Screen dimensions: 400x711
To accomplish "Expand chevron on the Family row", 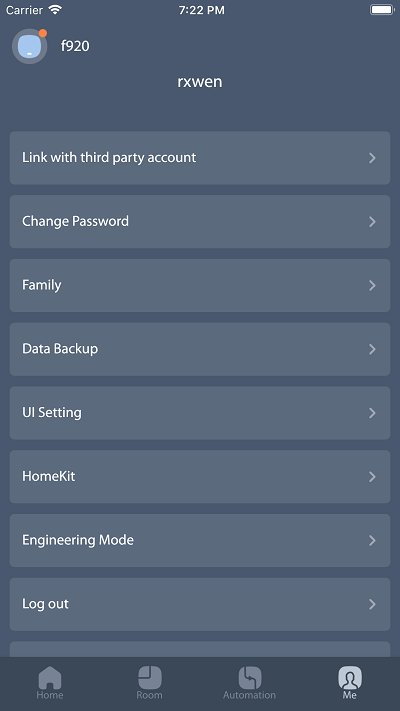I will (x=372, y=286).
